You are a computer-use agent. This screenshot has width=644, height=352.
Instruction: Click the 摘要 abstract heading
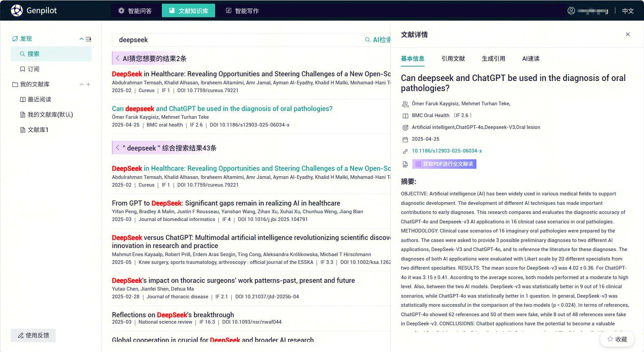[409, 182]
